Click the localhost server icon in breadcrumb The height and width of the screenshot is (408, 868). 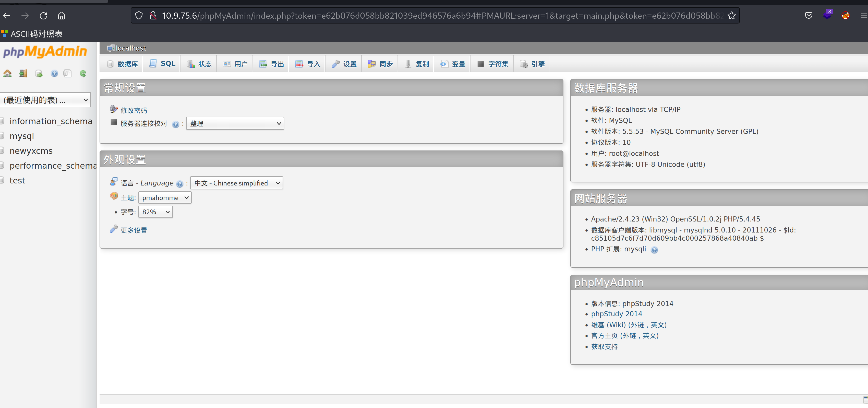(111, 48)
